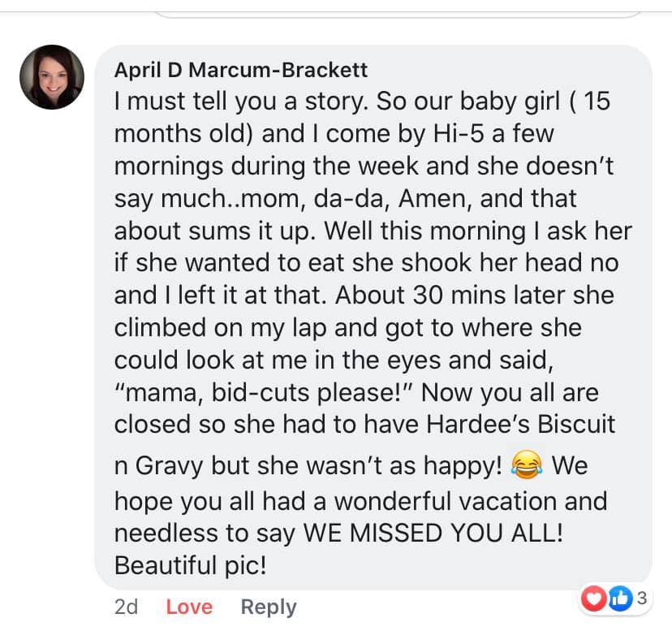The width and height of the screenshot is (672, 644).
Task: Click the "Beautiful pic!" text
Action: click(191, 565)
